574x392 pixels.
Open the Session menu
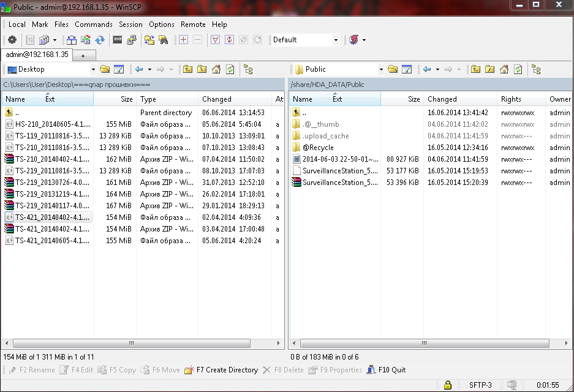point(130,24)
